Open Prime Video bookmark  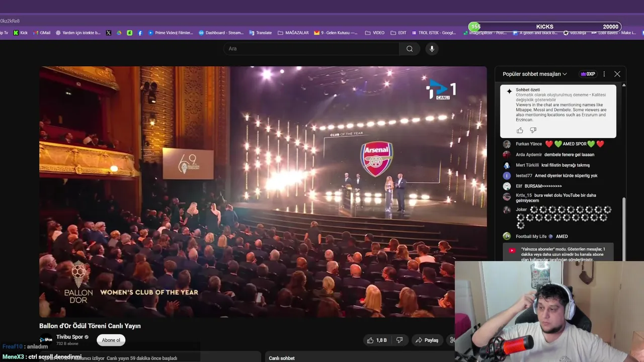coord(171,33)
